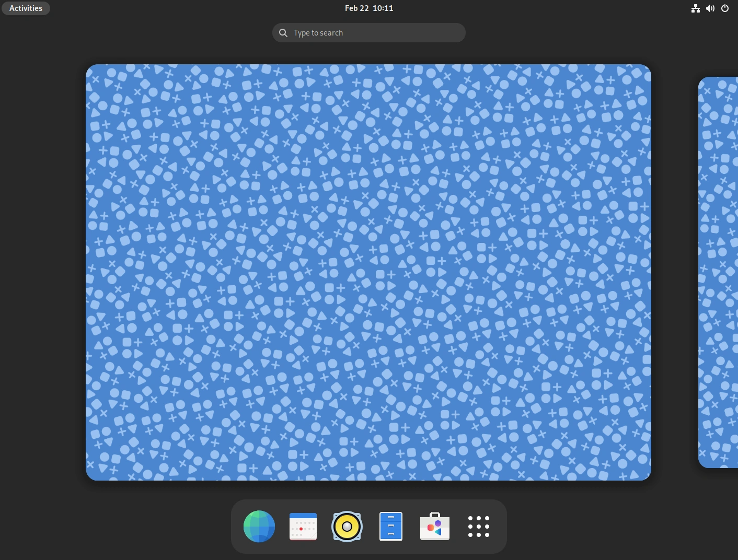Click the 10:11 clock
The image size is (738, 560).
click(x=382, y=8)
